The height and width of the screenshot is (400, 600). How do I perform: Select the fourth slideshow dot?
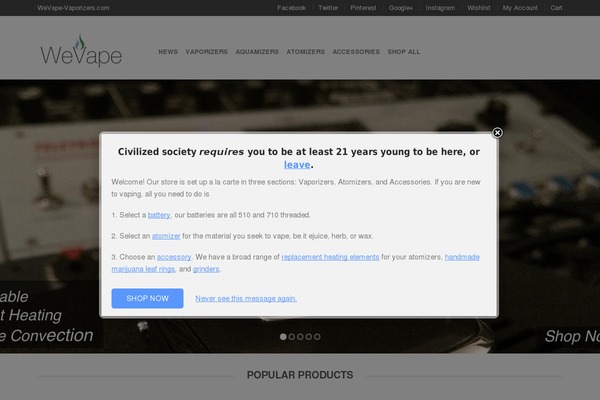point(308,337)
